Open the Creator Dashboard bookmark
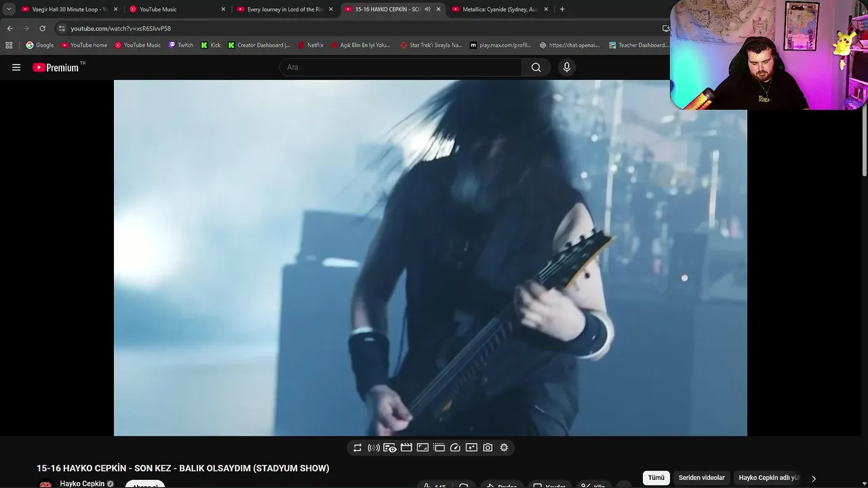Screen dimensions: 868x488 click(259, 45)
